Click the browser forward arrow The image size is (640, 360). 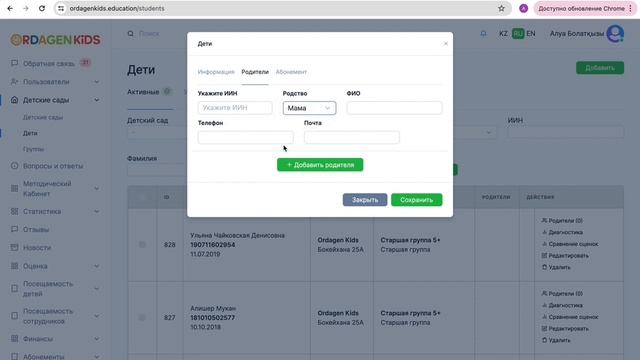tap(26, 8)
